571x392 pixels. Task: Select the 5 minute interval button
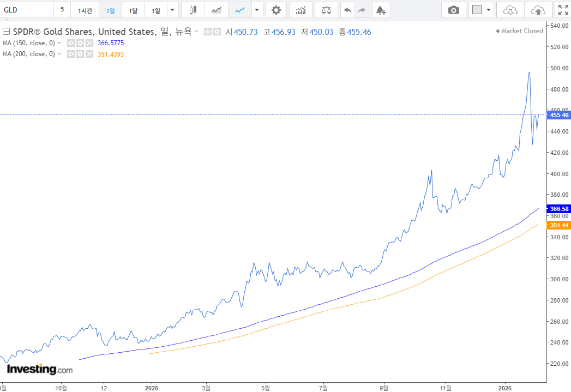click(x=62, y=10)
